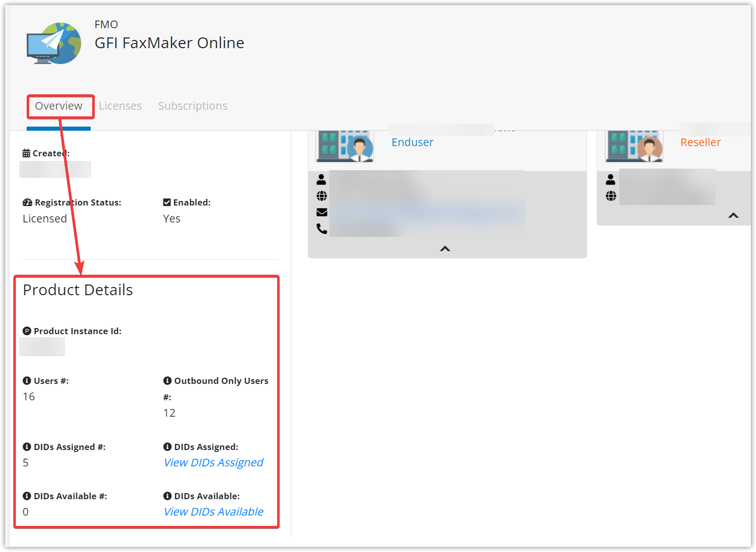The height and width of the screenshot is (552, 756).
Task: Click the Registration Status gauge icon
Action: (27, 202)
